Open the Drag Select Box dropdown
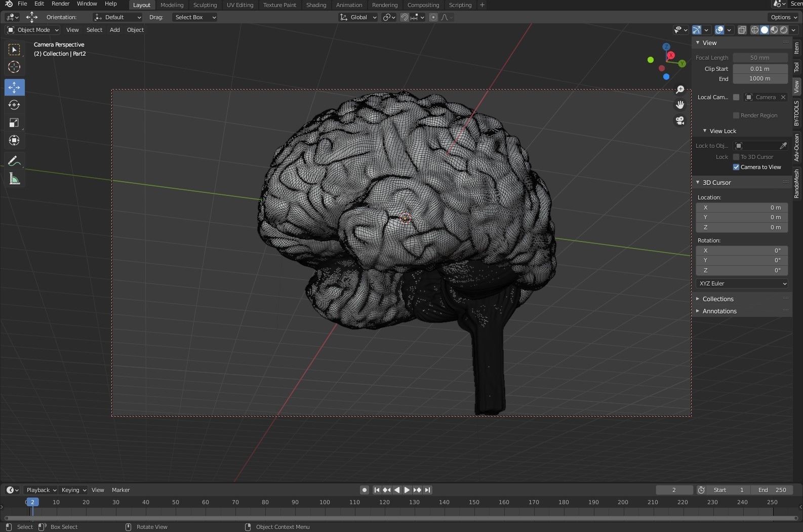Image resolution: width=803 pixels, height=532 pixels. click(194, 17)
